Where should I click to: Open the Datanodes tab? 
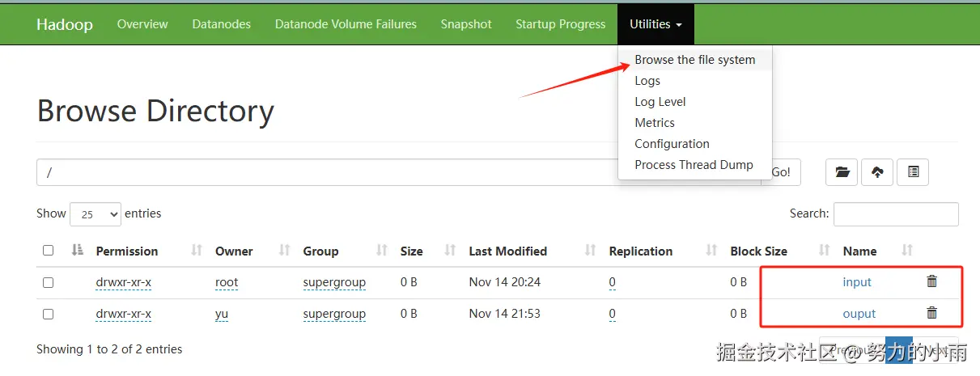222,24
